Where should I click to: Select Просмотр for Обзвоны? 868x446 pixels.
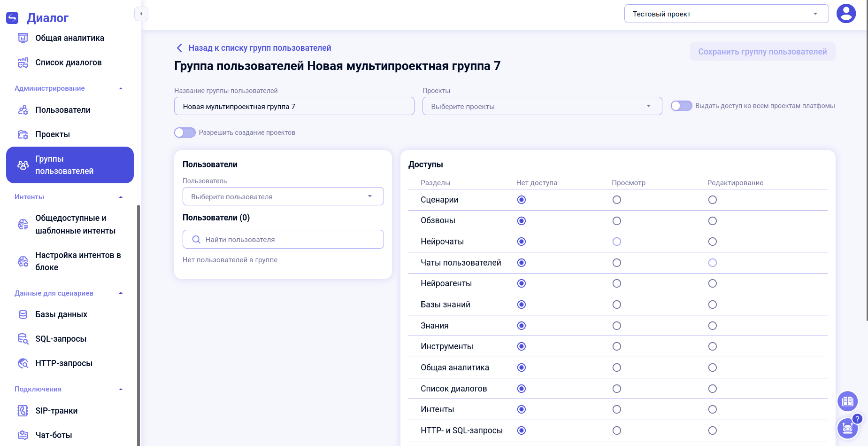click(x=617, y=221)
